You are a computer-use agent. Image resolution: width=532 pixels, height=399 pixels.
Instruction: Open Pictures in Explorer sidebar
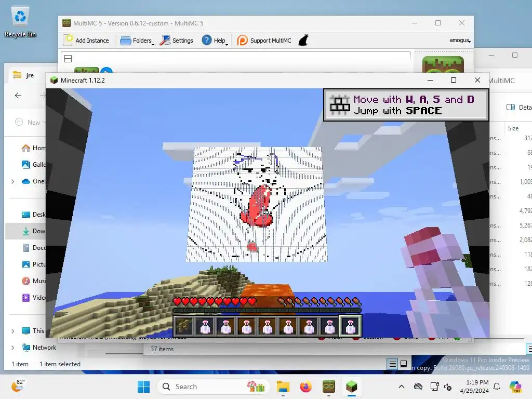(33, 264)
